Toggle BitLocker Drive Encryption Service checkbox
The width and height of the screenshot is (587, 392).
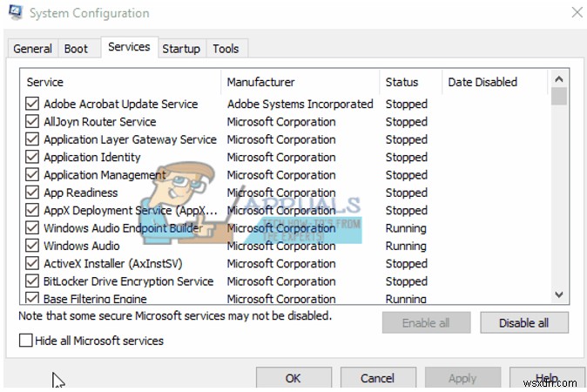32,281
